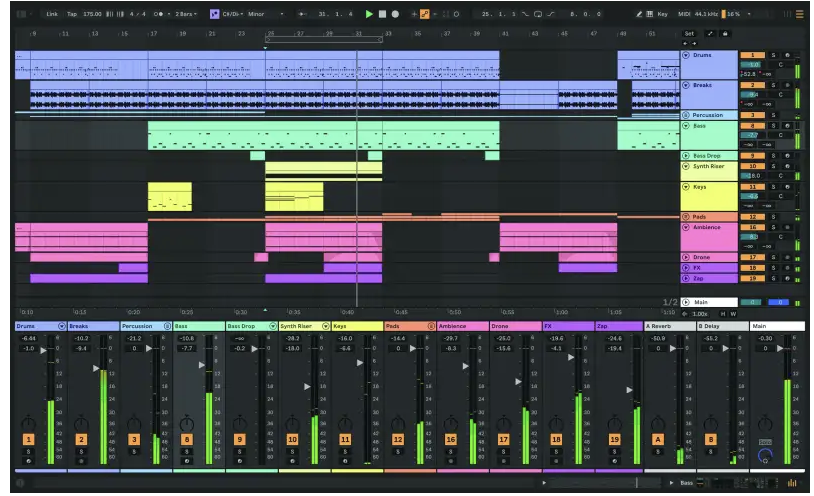Start recording with the Arrangement Record button
The width and height of the screenshot is (814, 496).
coord(395,14)
